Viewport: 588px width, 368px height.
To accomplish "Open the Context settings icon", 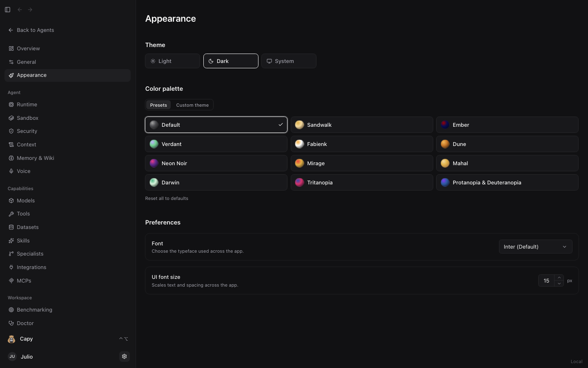I will pyautogui.click(x=11, y=145).
